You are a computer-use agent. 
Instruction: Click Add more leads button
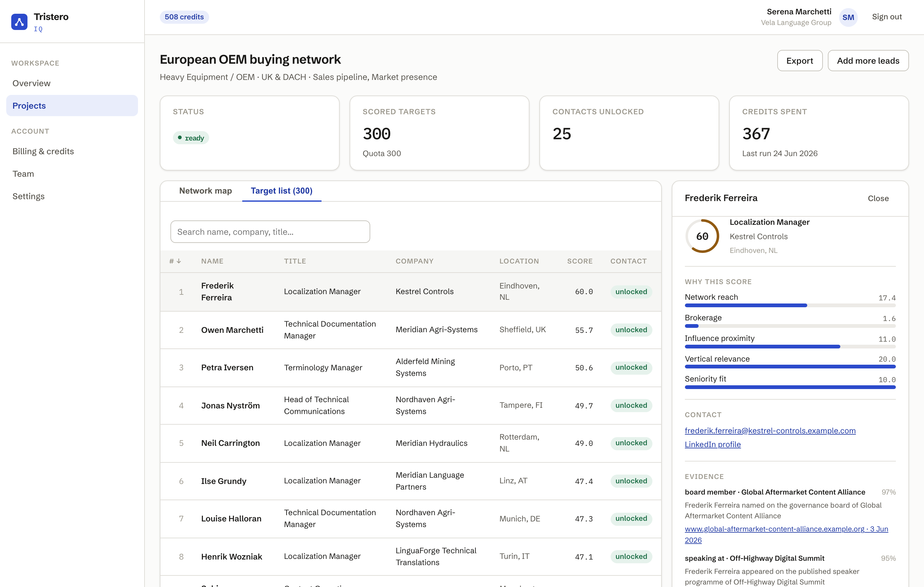point(868,61)
